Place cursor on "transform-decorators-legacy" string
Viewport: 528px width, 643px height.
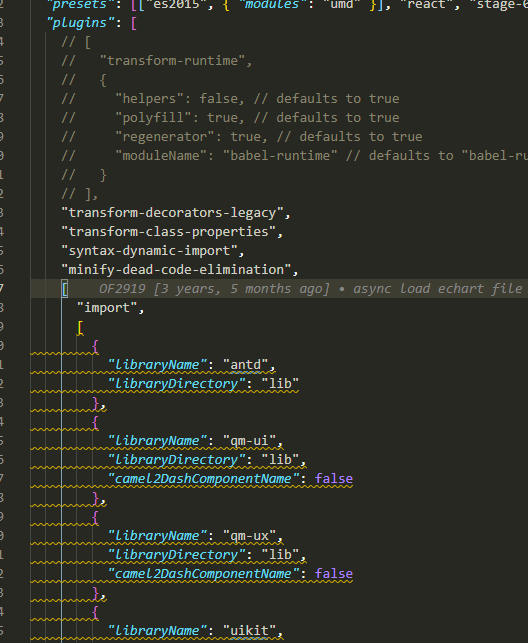(172, 212)
